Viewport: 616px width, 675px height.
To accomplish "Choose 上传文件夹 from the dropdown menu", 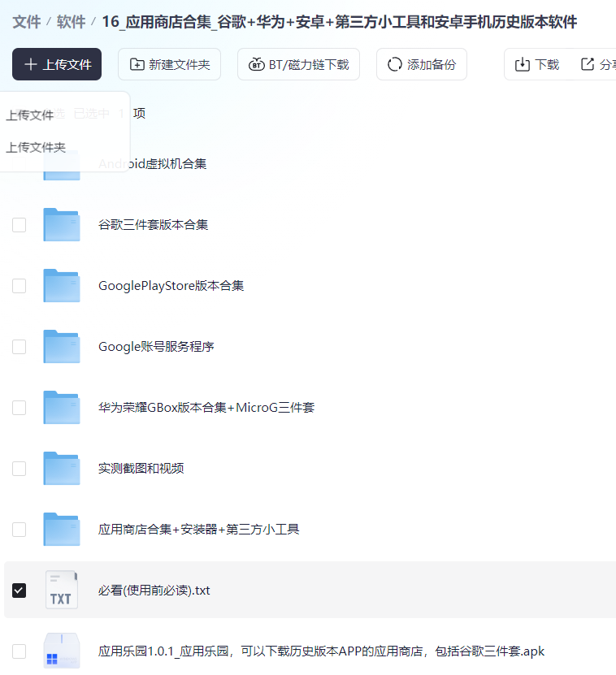I will pyautogui.click(x=36, y=147).
